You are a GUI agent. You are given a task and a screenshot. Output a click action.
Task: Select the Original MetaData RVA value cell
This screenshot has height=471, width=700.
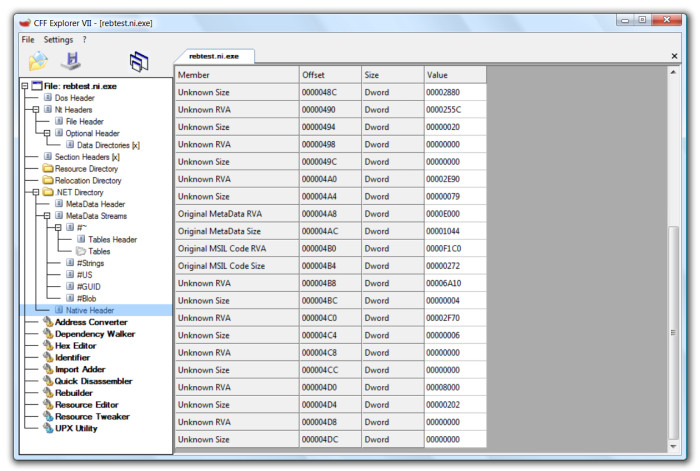[x=454, y=213]
